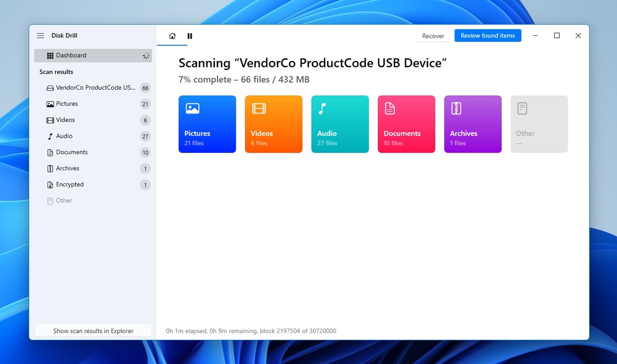Open the hamburger menu beside Disk Drill

point(41,36)
